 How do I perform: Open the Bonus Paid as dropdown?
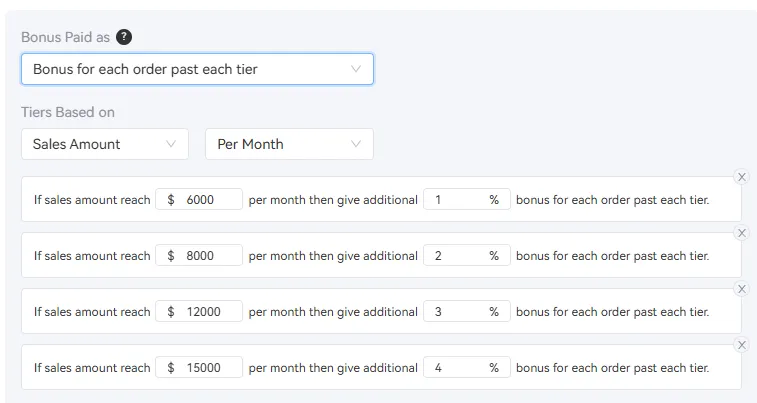[197, 69]
